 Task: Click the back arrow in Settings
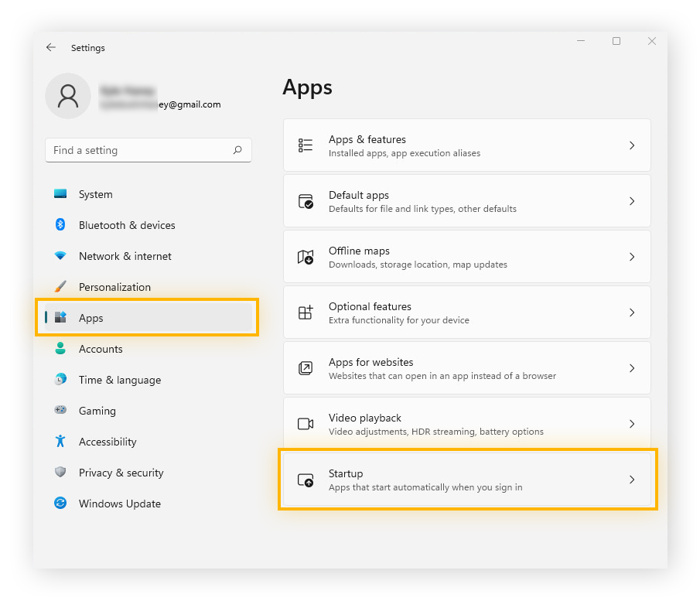(x=50, y=47)
